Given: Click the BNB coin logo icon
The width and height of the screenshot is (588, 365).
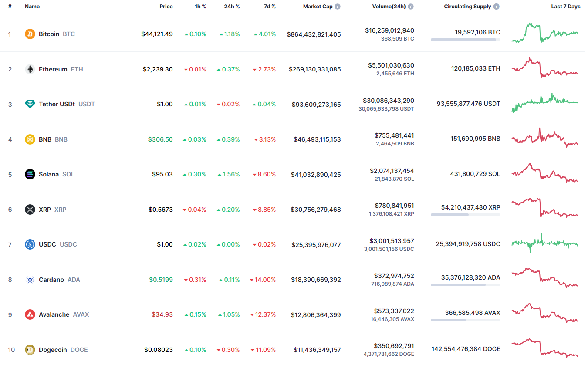Looking at the screenshot, I should (30, 139).
